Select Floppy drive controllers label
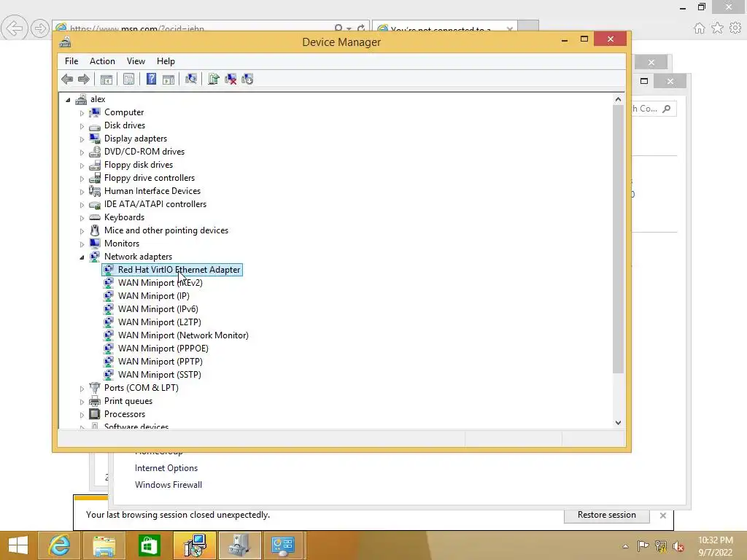 click(150, 178)
